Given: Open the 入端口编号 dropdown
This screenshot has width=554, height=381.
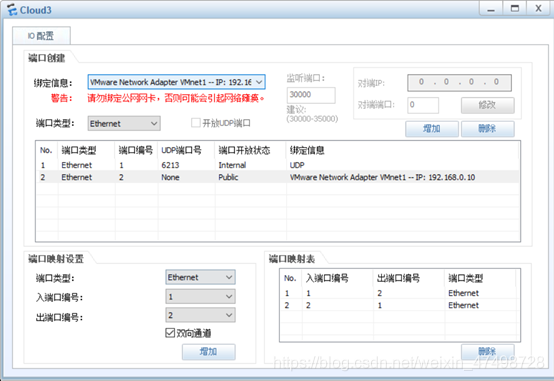Looking at the screenshot, I should pos(200,297).
